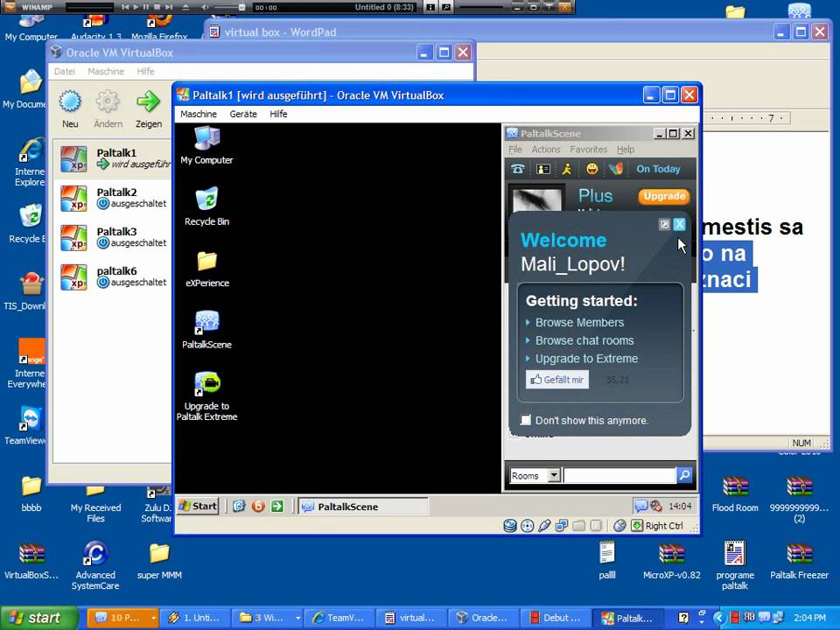840x630 pixels.
Task: Click the Neu icon in VirtualBox Manager
Action: [70, 101]
